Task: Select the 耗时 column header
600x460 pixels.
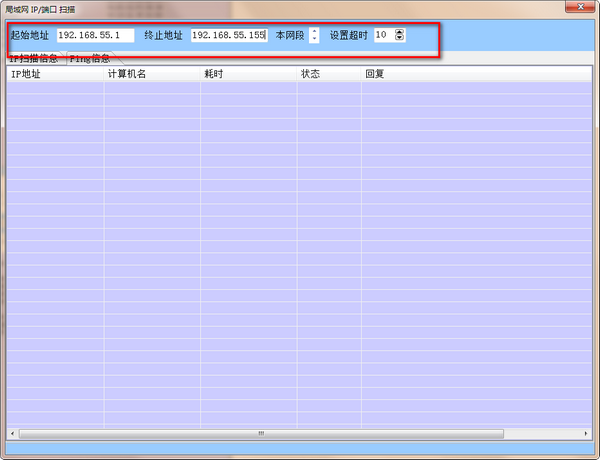Action: [x=247, y=74]
